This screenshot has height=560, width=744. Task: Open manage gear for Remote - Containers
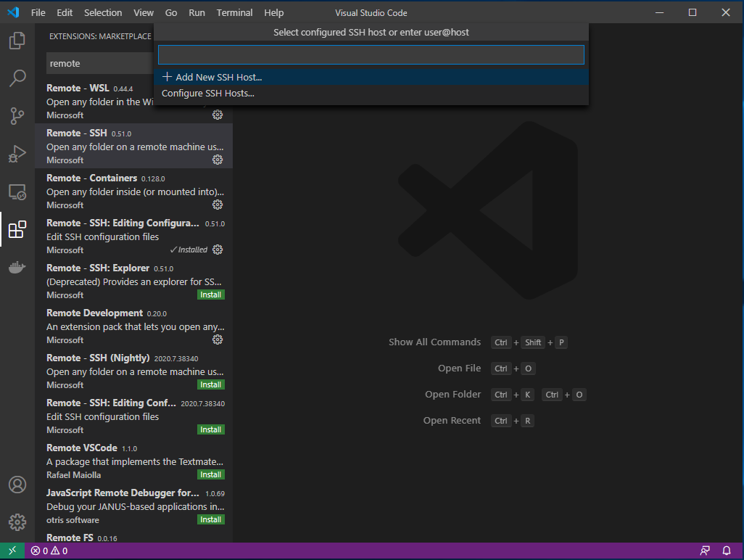218,205
